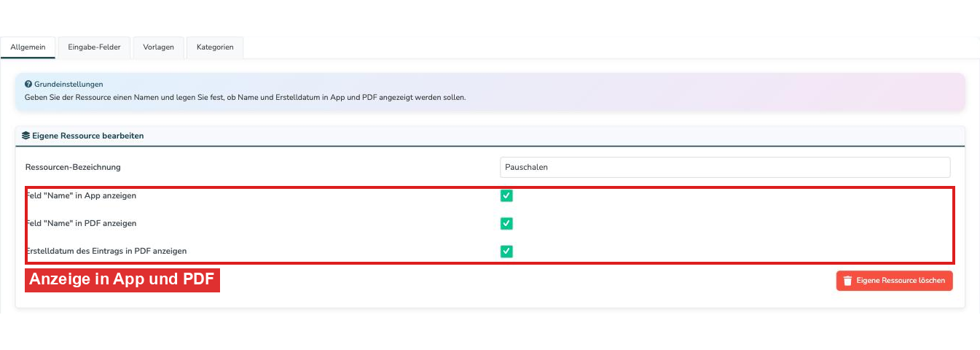Click the trash icon in delete button
Viewport: 980px width, 350px height.
847,281
